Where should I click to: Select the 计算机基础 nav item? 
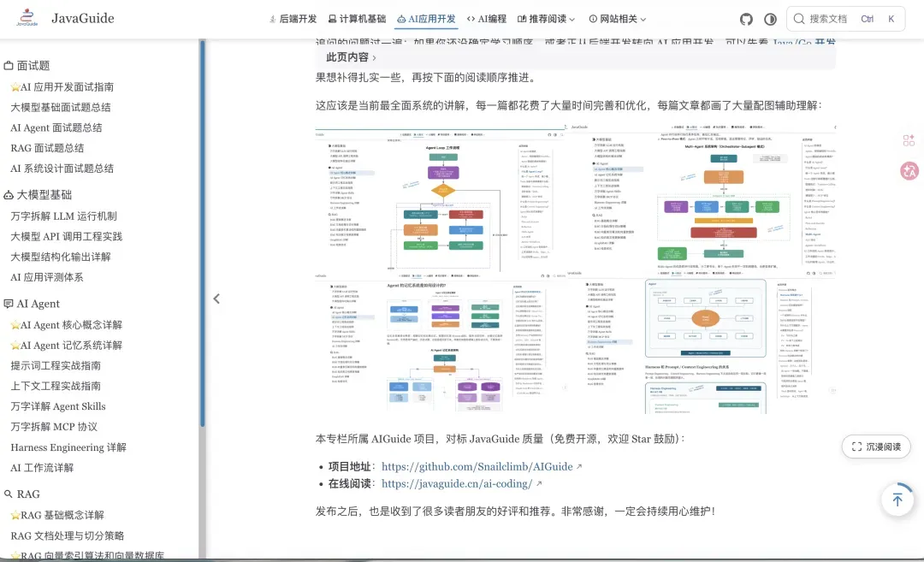[x=357, y=19]
